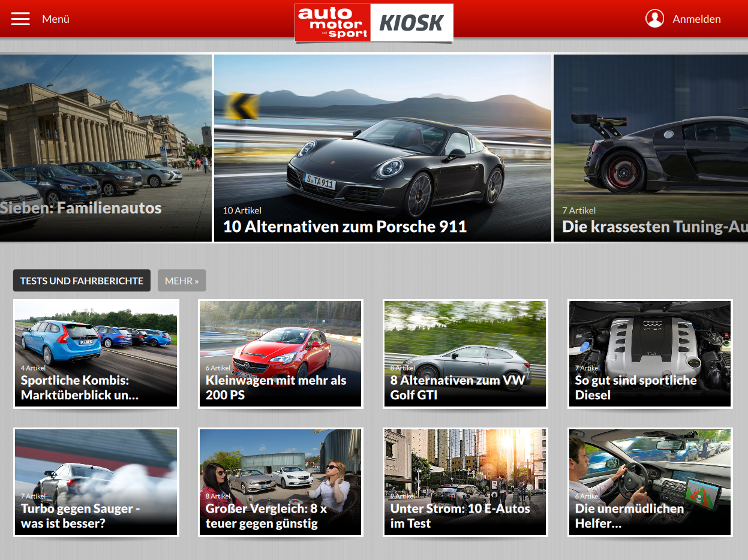
Task: Click the auto motor und sport logo
Action: click(x=333, y=23)
